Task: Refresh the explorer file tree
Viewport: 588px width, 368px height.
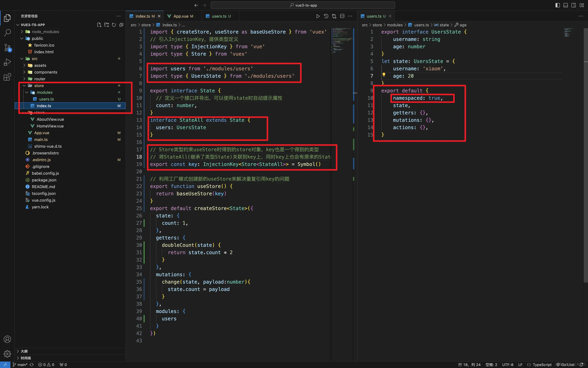Action: (114, 25)
